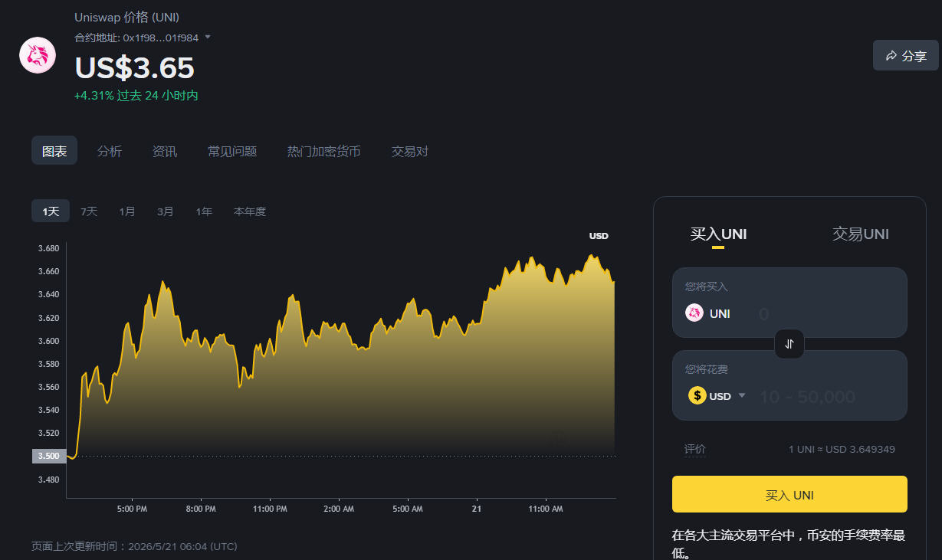Screen dimensions: 942x560
Task: Click the 8:00 PM axis label
Action: pyautogui.click(x=201, y=509)
